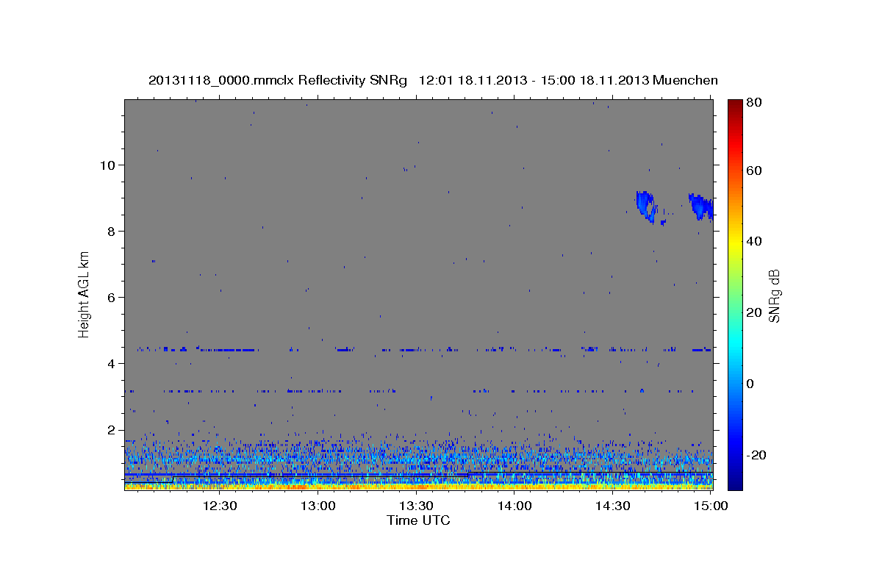Screen dimensions: 882x588
Task: Click the plot title starting with 20131118_0000.mmclx
Action: (433, 80)
